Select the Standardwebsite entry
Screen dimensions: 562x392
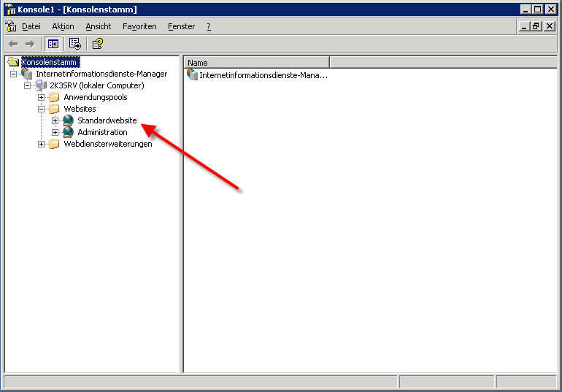[x=107, y=120]
